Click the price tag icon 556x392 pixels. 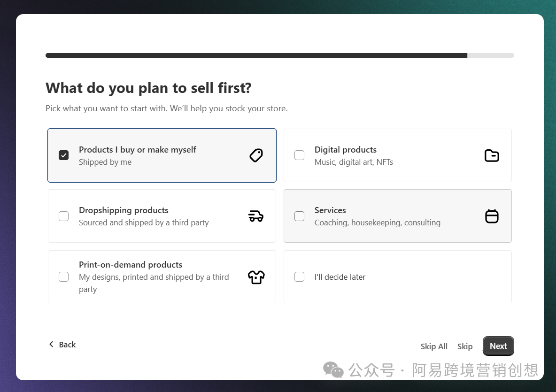(x=256, y=155)
